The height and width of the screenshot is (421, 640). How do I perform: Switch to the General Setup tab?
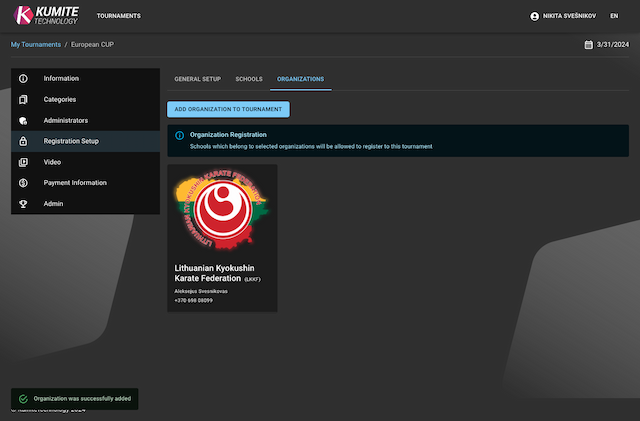pos(197,78)
